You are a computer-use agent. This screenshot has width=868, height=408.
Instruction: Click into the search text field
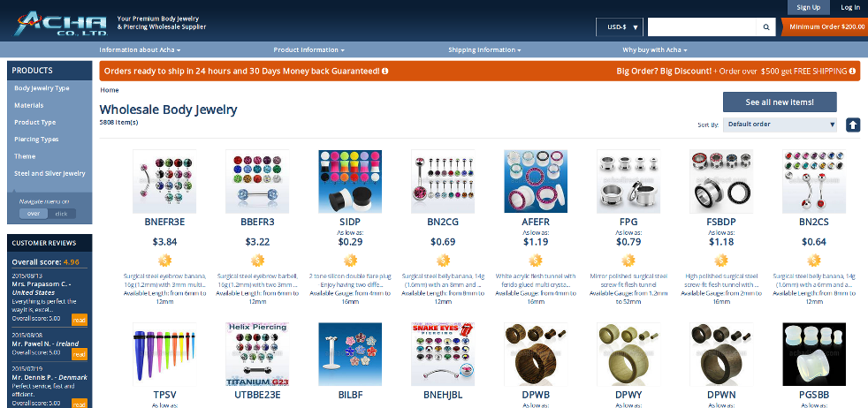702,26
